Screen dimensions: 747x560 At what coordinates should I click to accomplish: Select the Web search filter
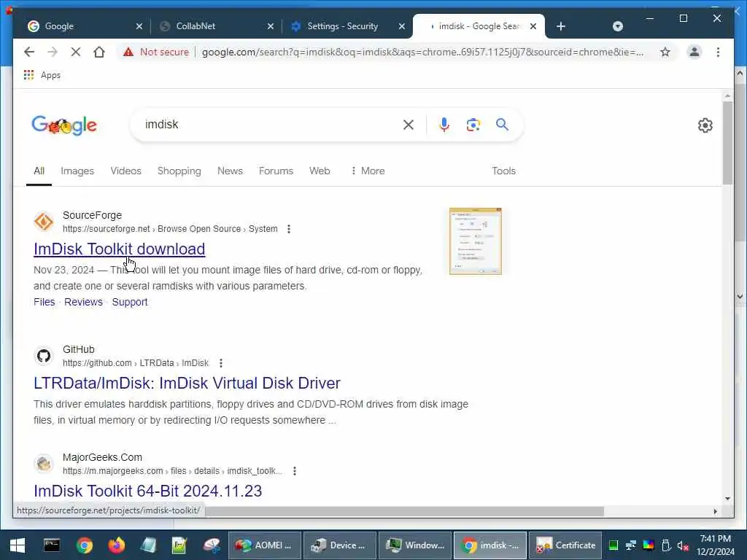pyautogui.click(x=320, y=171)
